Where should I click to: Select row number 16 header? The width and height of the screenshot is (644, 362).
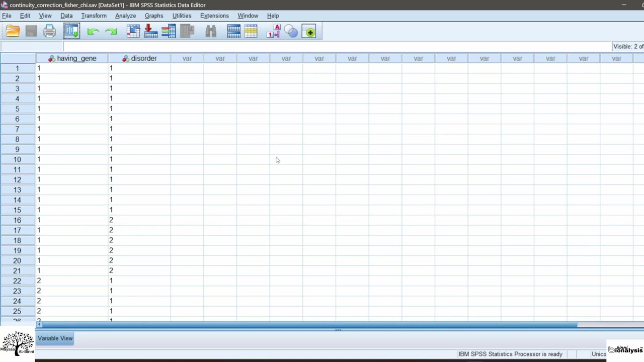[17, 220]
